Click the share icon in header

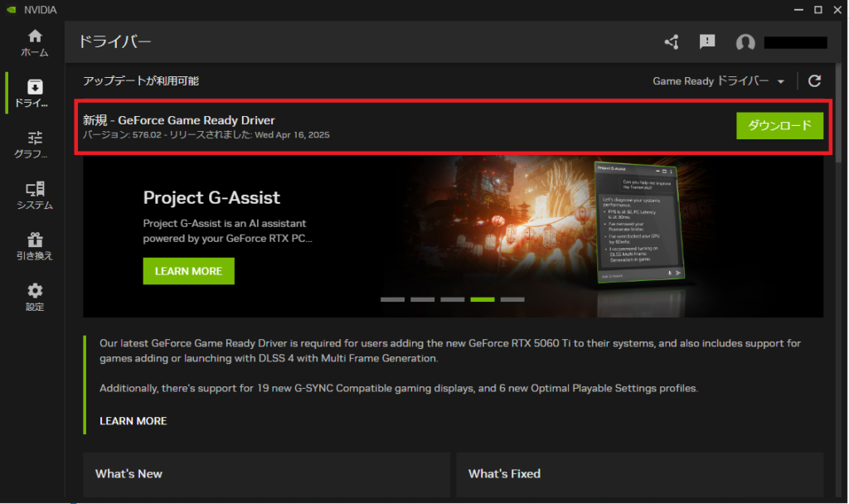672,41
